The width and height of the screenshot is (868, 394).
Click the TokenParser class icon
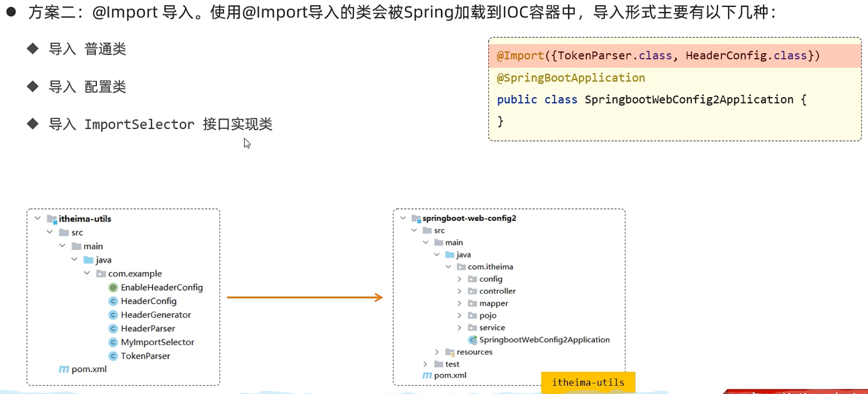(113, 356)
